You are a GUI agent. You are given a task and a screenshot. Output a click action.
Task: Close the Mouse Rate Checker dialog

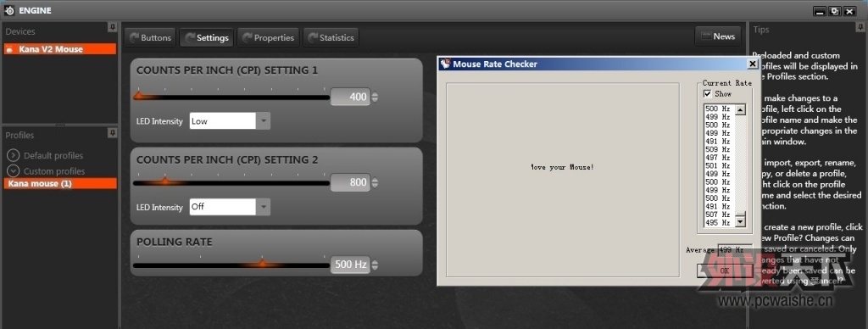click(752, 64)
